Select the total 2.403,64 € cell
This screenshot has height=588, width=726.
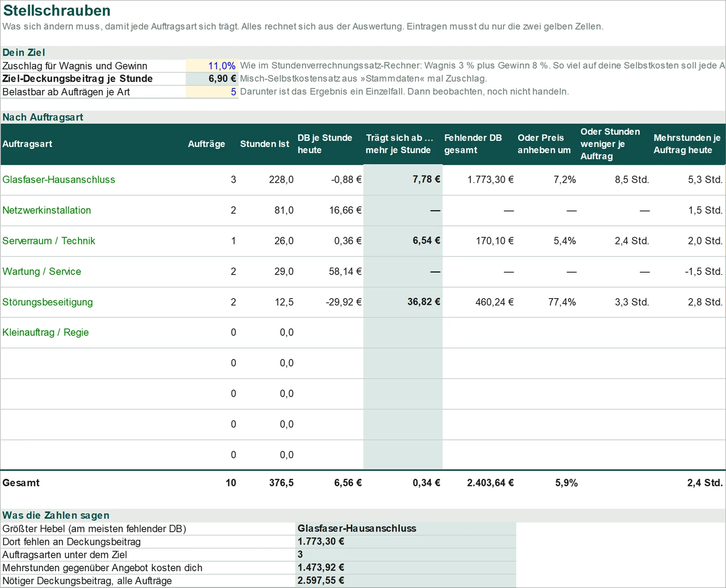point(479,483)
